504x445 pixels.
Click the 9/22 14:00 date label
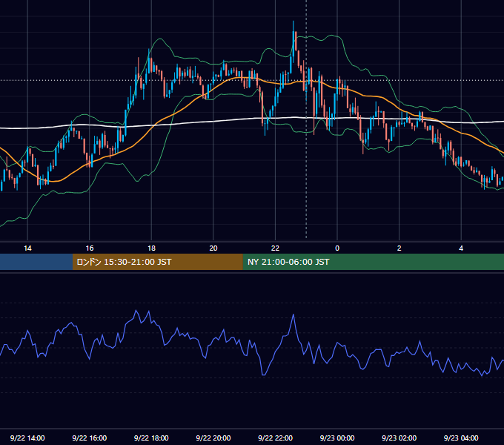pyautogui.click(x=27, y=438)
